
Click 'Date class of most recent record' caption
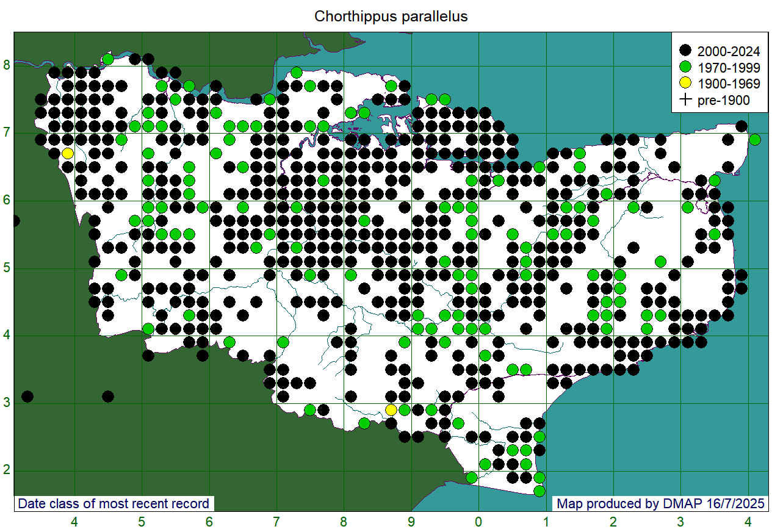[114, 504]
